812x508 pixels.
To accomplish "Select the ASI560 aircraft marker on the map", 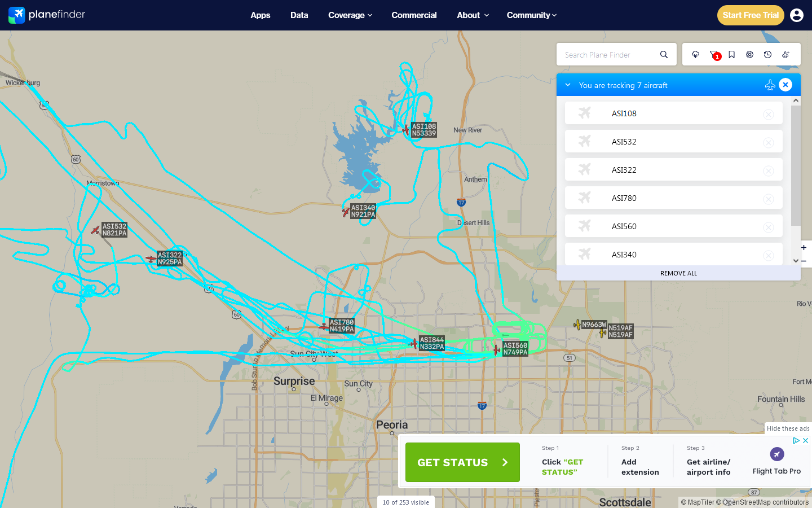I will pyautogui.click(x=496, y=350).
